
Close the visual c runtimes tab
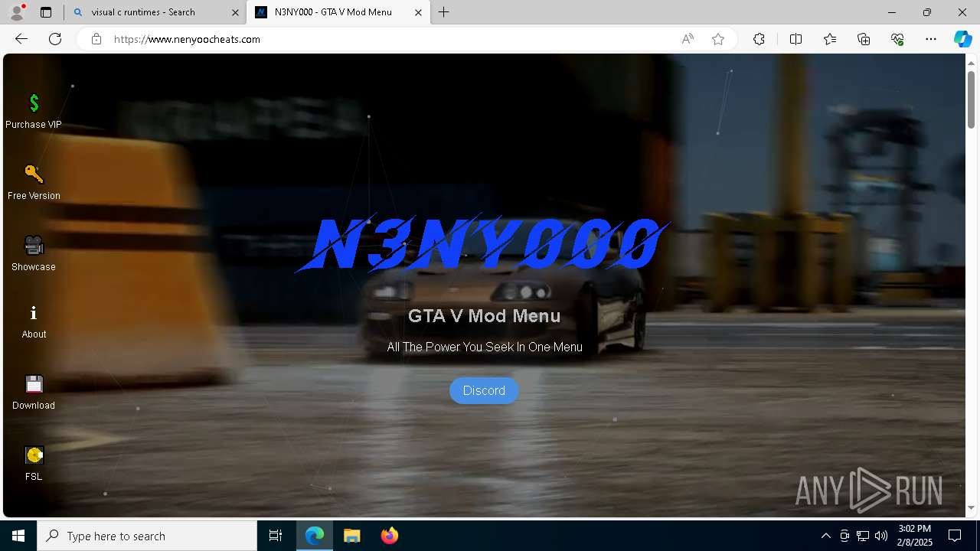tap(235, 12)
